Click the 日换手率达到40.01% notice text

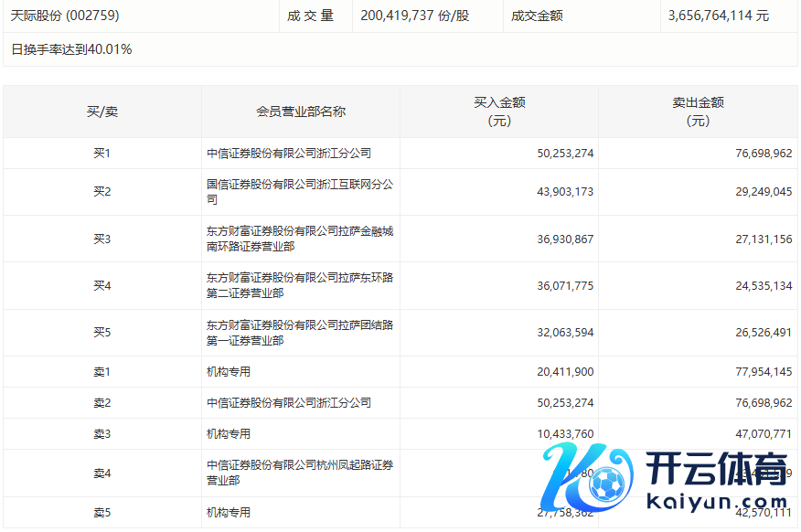click(71, 49)
